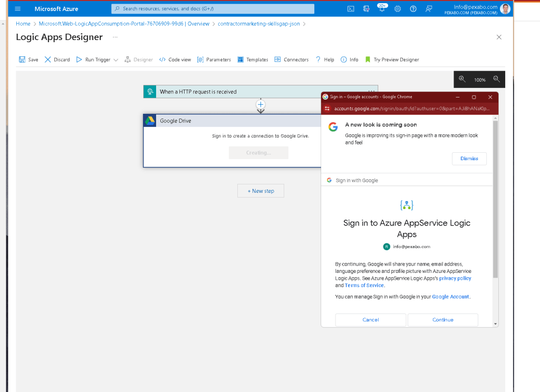Screen dimensions: 540x392
Task: Expand the Run Trigger dropdown arrow
Action: (x=115, y=60)
